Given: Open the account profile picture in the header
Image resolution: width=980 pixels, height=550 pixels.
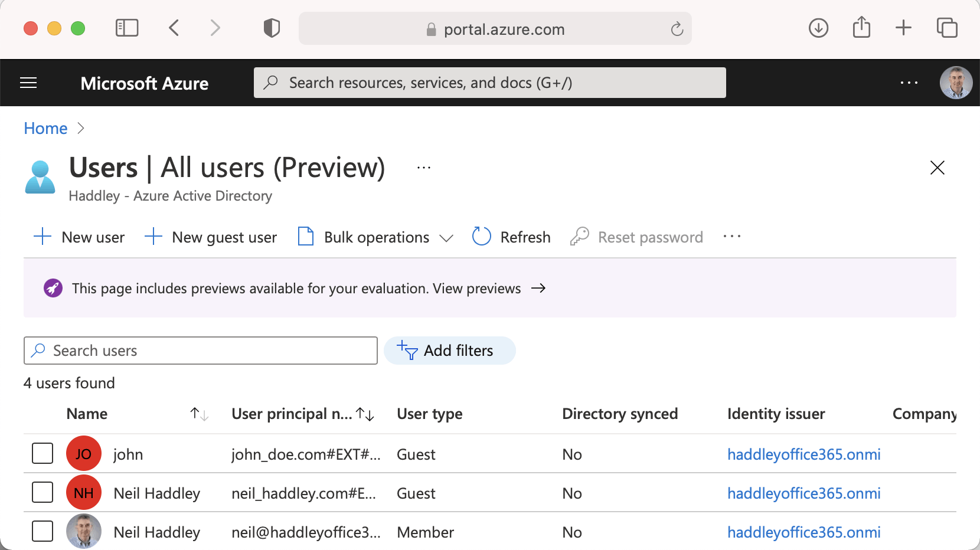Looking at the screenshot, I should coord(956,83).
